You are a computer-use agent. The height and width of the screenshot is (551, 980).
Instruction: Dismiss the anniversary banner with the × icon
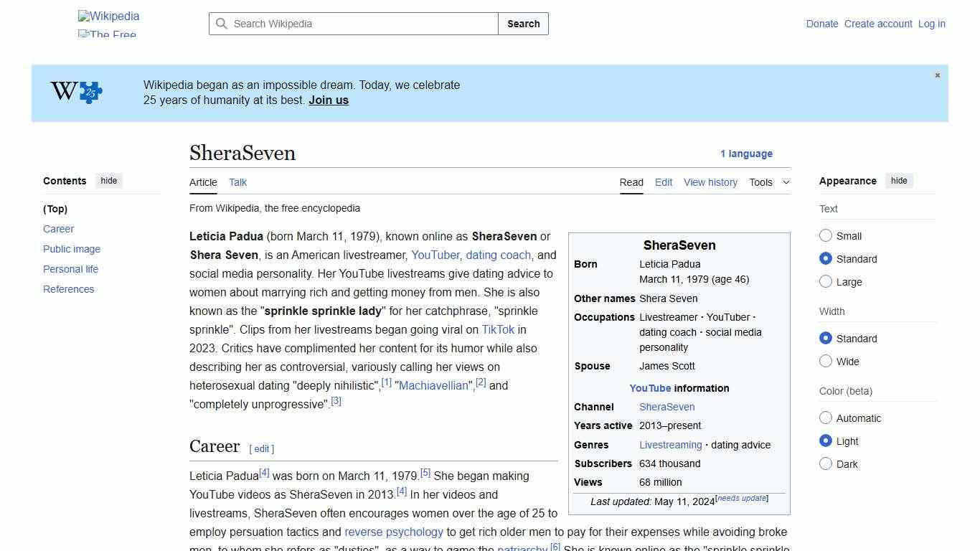937,75
